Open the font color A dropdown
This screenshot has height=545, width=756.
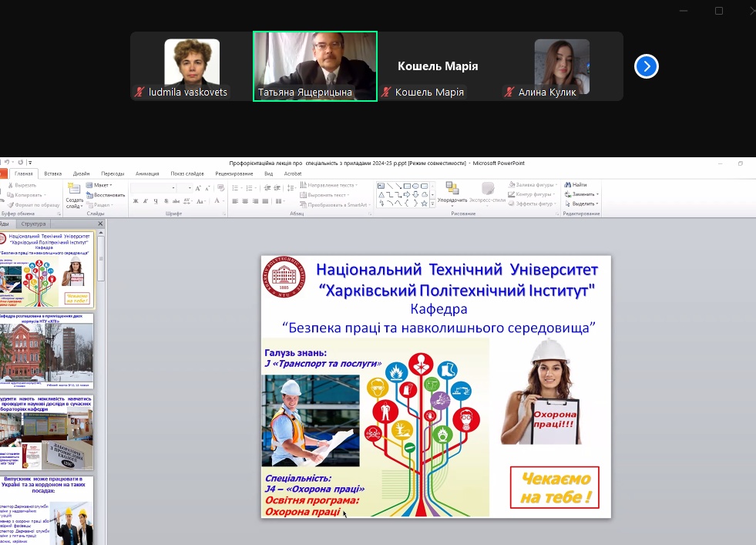tap(218, 201)
